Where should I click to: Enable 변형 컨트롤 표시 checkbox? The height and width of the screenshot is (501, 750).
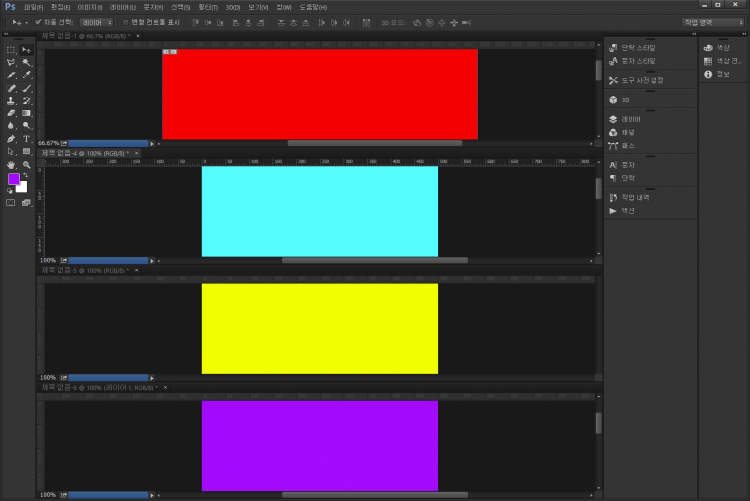coord(125,21)
